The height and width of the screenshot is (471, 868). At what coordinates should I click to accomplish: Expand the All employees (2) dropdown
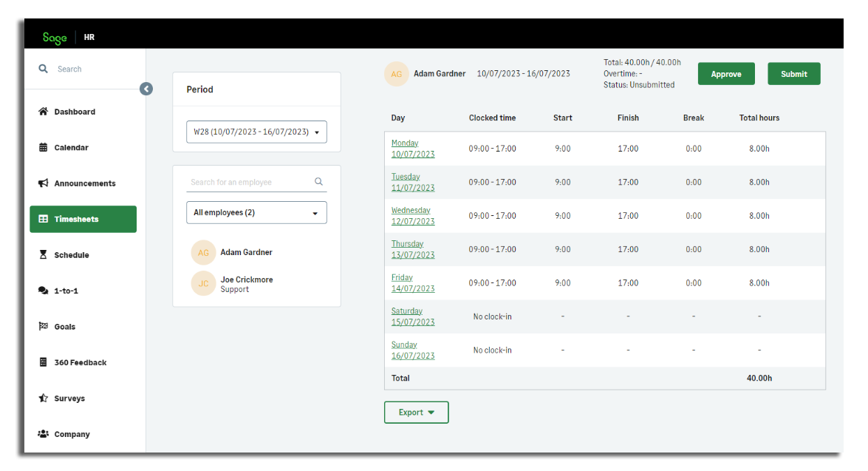[256, 213]
